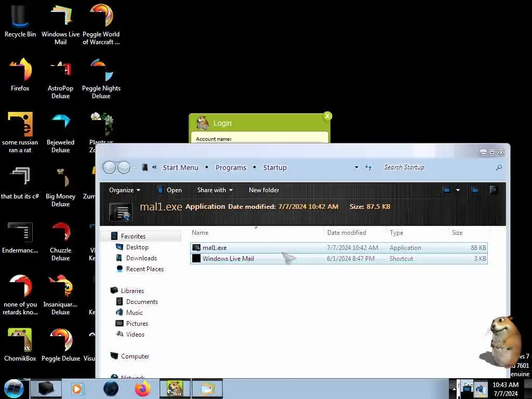Select 'none of you' desktop icon
The height and width of the screenshot is (399, 532).
click(x=20, y=295)
